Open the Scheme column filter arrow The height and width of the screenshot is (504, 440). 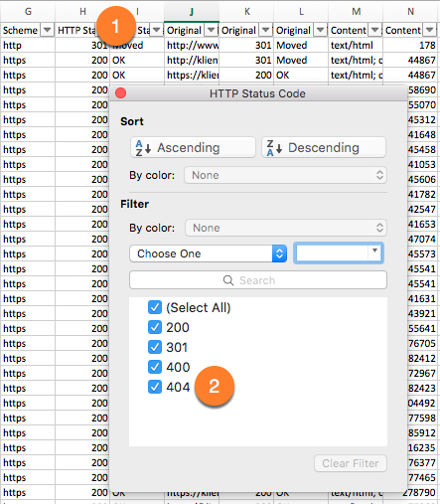48,30
